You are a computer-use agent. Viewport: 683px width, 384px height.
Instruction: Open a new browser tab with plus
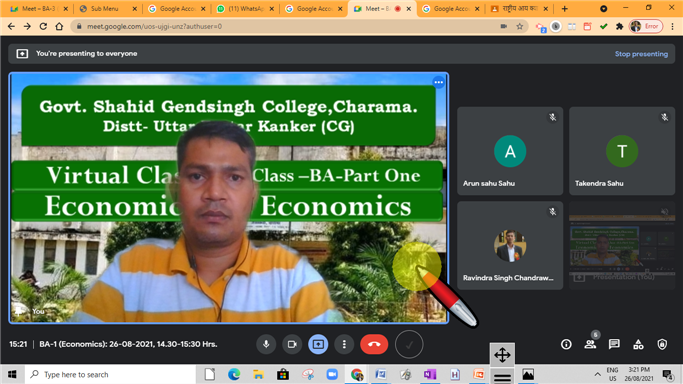click(565, 9)
